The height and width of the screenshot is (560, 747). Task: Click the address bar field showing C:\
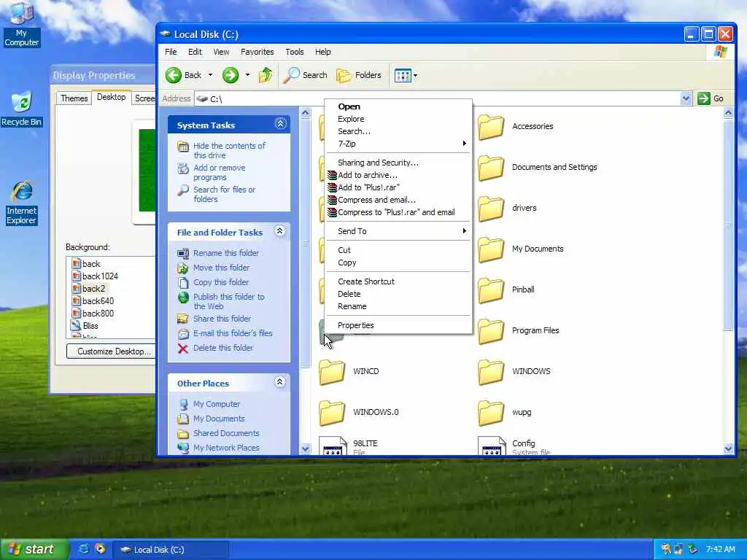438,98
